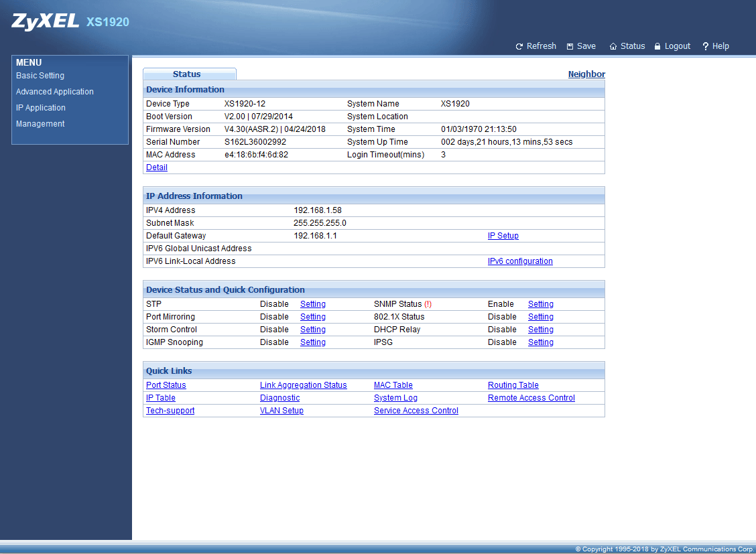Click the SNMP Status Enable value
The width and height of the screenshot is (756, 554).
click(501, 304)
